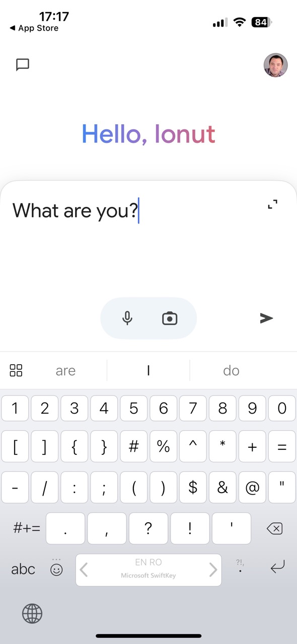Select the "do" word suggestion
Viewport: 297px width, 644px height.
[231, 371]
